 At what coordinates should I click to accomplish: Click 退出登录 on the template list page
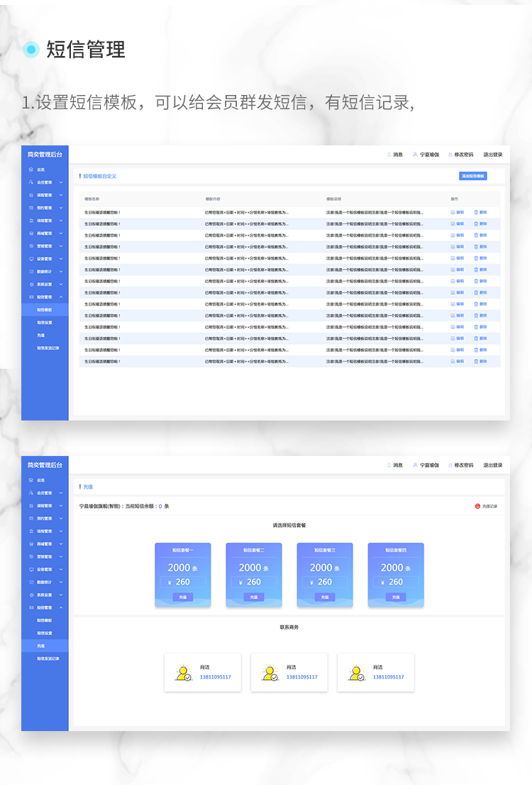(493, 155)
